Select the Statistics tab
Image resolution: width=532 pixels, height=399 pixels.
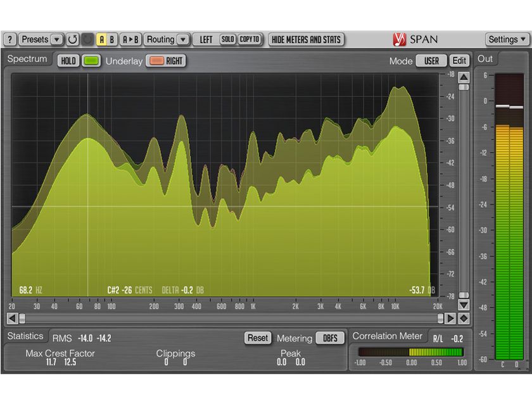(25, 336)
